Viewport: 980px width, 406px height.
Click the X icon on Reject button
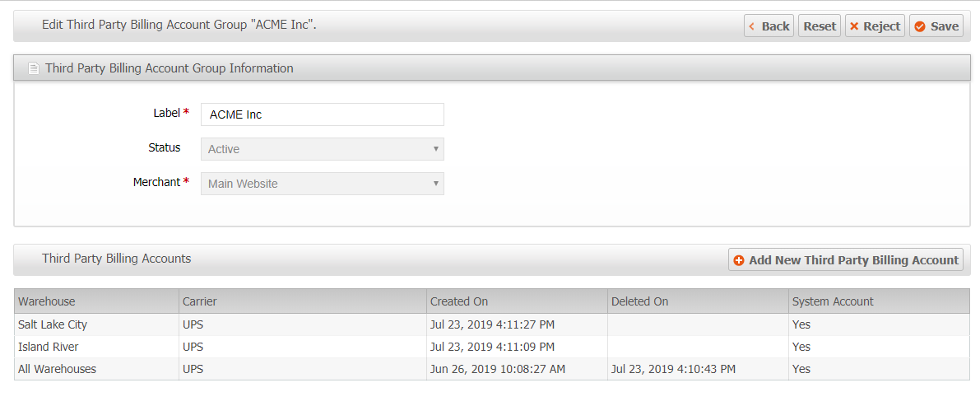(x=854, y=26)
